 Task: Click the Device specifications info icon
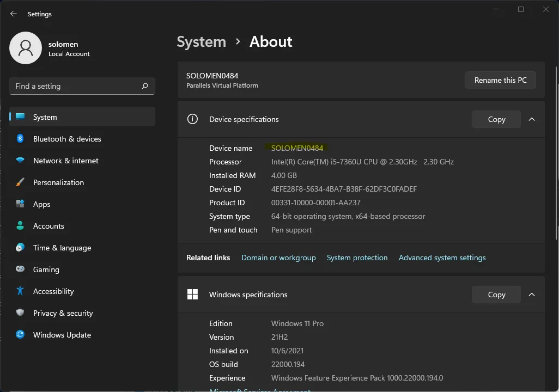pos(192,119)
